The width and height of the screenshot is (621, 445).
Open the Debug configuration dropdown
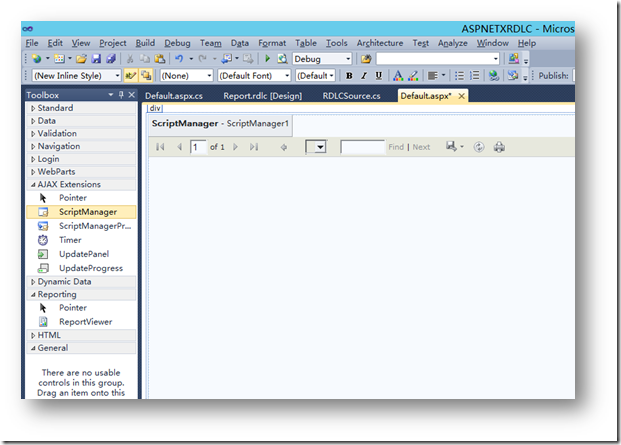(348, 59)
